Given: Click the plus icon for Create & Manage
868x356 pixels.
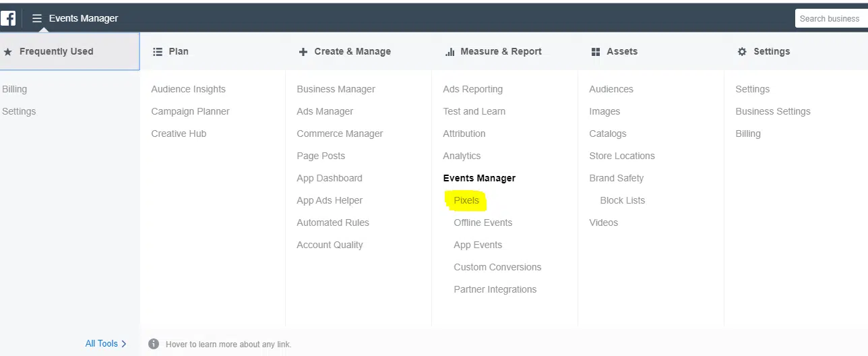Looking at the screenshot, I should click(x=303, y=51).
